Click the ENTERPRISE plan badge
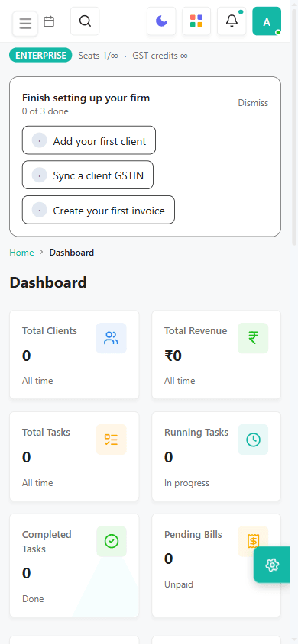This screenshot has width=298, height=644. [40, 56]
